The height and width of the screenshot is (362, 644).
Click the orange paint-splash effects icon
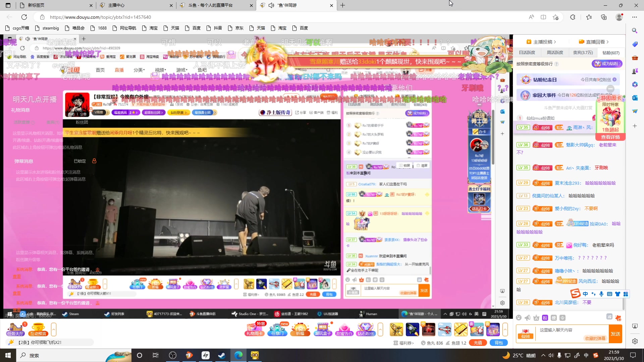618,317
